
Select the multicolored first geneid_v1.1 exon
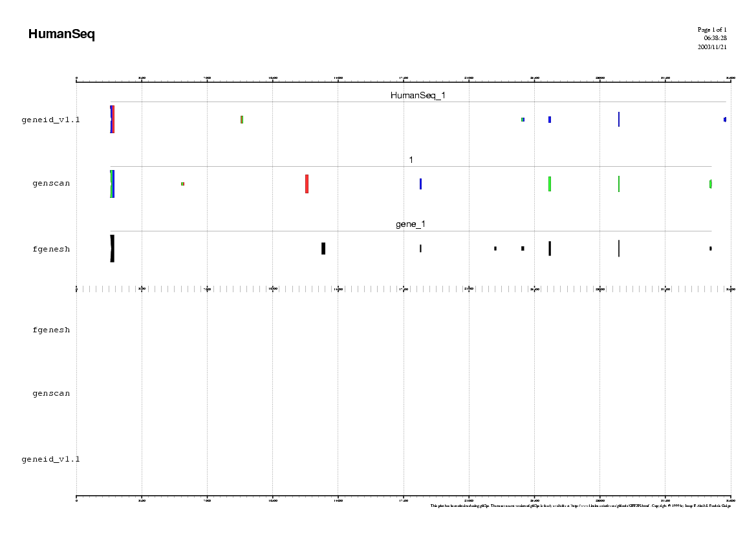click(112, 119)
